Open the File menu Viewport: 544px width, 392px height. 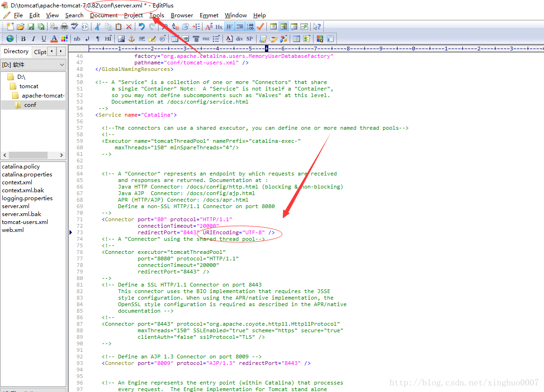[18, 15]
